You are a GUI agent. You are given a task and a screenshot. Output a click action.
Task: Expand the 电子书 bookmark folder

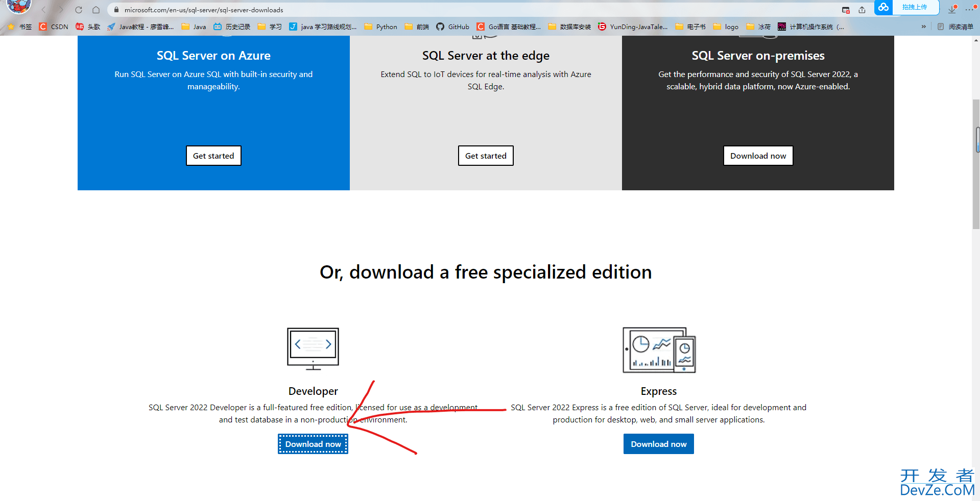[690, 27]
